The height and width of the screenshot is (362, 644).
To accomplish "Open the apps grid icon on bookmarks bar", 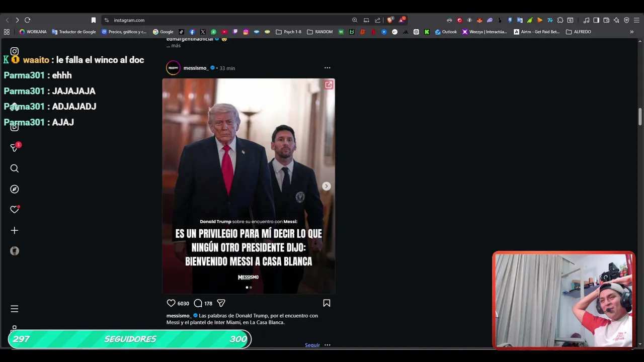I will tap(7, 32).
